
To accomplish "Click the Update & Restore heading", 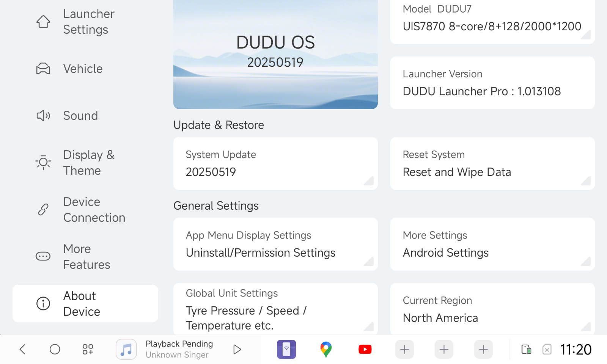I will click(219, 125).
